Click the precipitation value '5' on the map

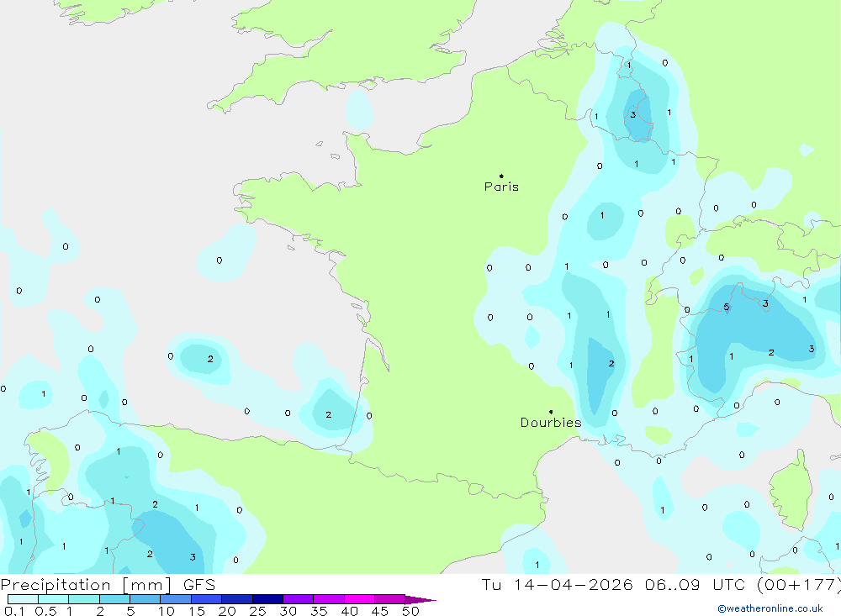(727, 307)
